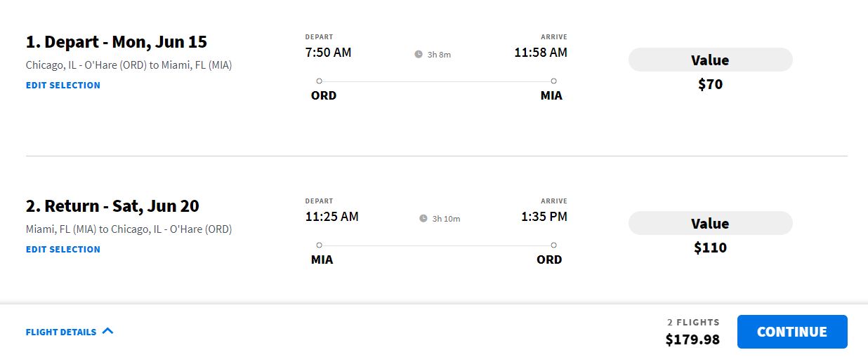Click the ORD origin circle on the departing flight
The height and width of the screenshot is (357, 868).
[319, 81]
